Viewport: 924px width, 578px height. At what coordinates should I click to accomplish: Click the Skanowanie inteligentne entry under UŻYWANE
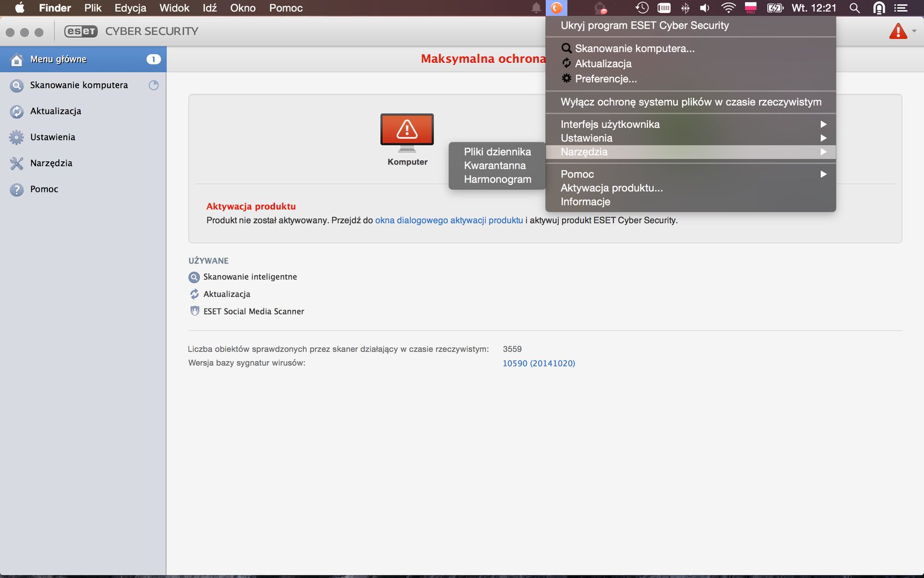click(250, 277)
